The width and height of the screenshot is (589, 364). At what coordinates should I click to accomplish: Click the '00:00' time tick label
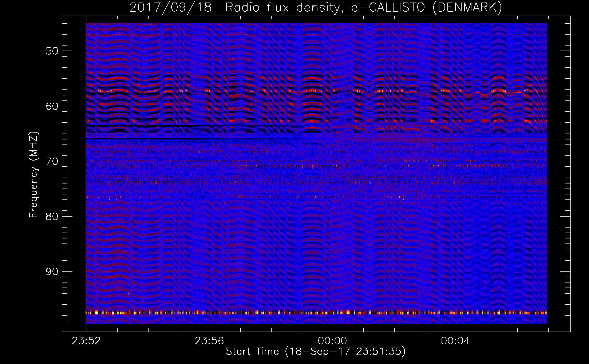click(x=332, y=341)
